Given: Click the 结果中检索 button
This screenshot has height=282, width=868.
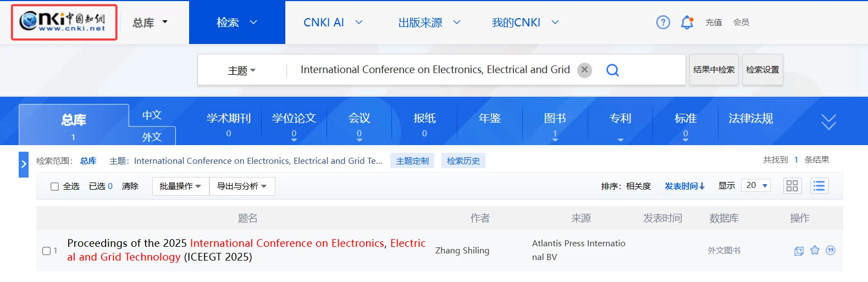Looking at the screenshot, I should 714,70.
